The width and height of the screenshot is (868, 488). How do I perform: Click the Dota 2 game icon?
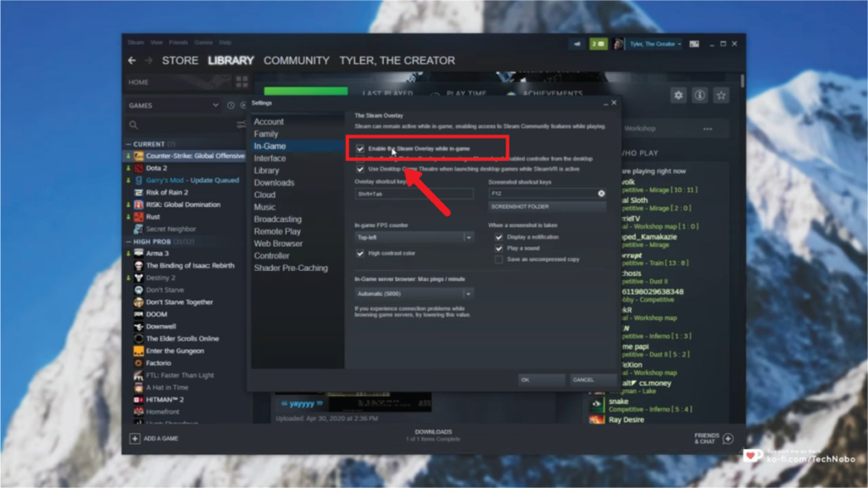click(138, 169)
